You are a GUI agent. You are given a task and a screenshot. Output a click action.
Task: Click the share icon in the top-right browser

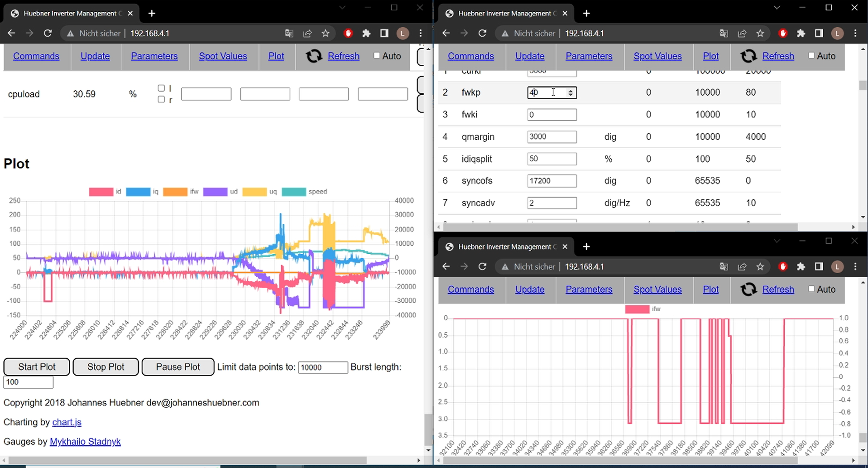742,33
